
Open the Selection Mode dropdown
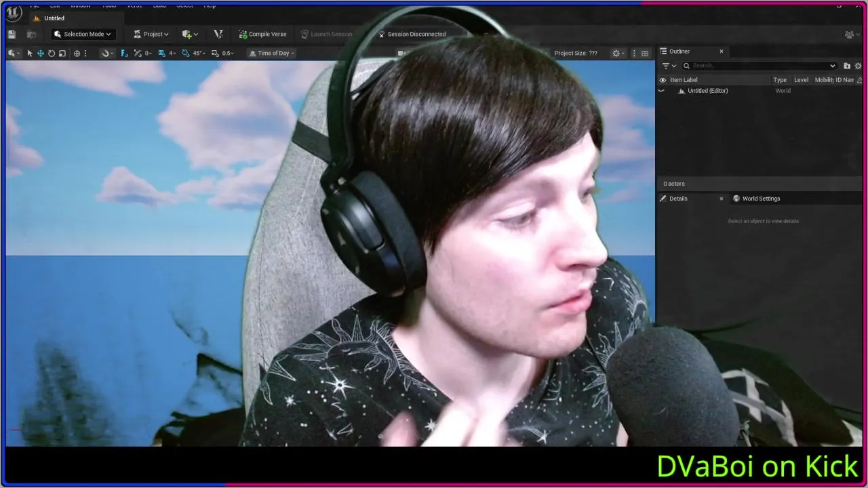click(x=82, y=34)
